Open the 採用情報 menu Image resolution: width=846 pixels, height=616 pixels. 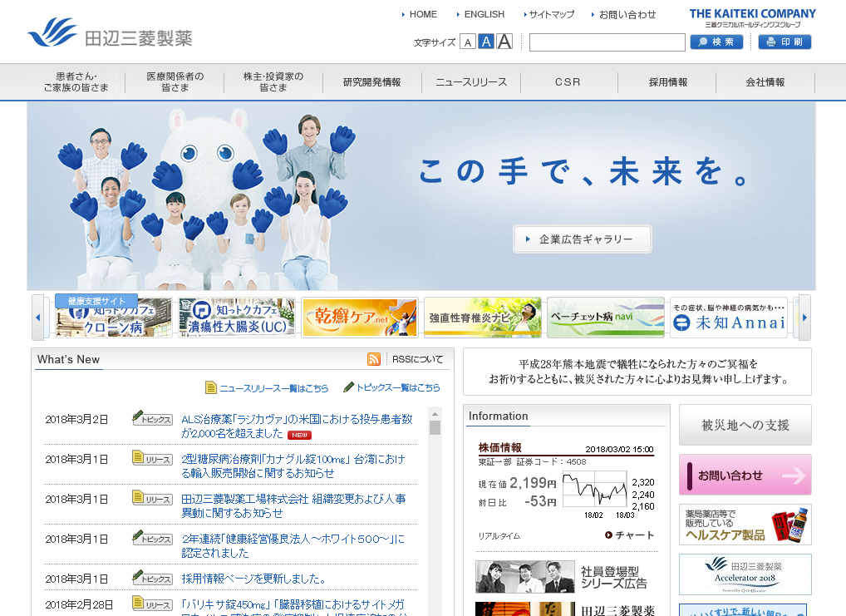667,82
